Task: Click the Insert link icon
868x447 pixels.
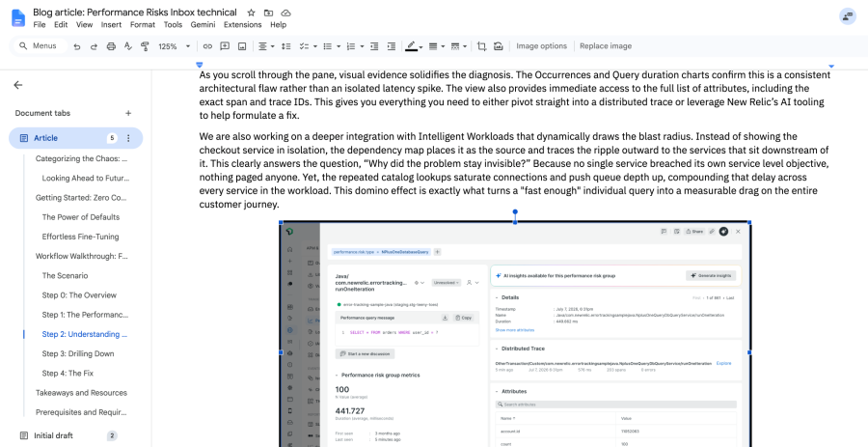Action: tap(207, 46)
